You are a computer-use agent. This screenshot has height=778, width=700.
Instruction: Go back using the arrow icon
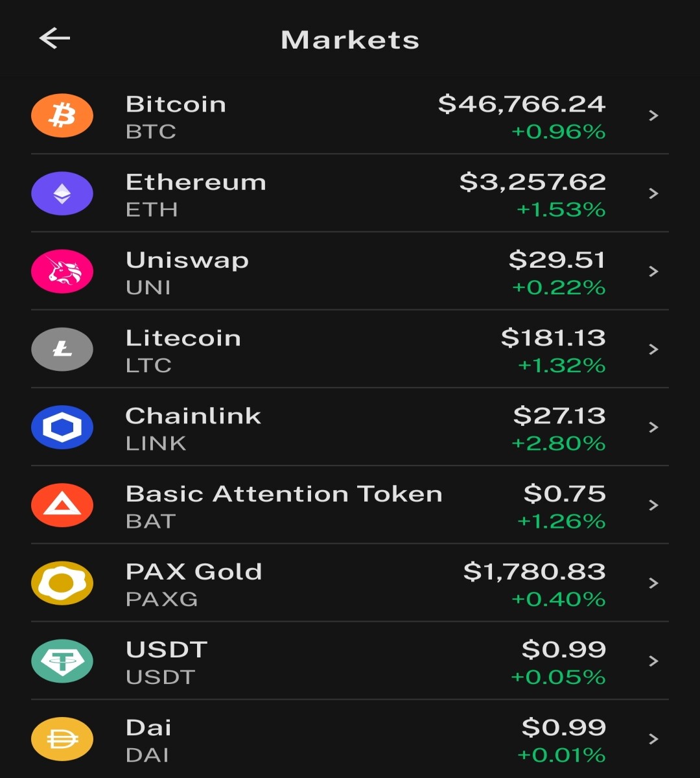54,39
